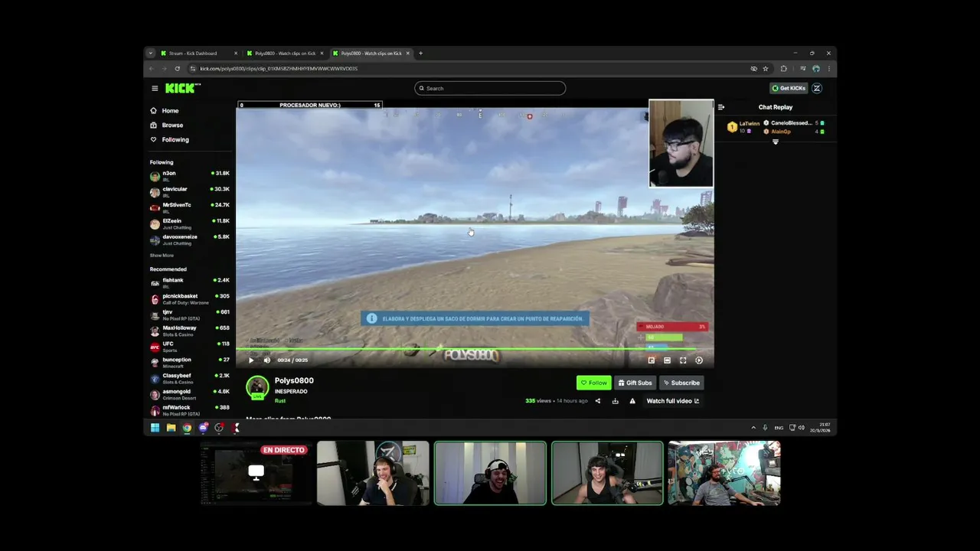Open tjnv recommended channel
This screenshot has height=551, width=980.
coord(189,315)
